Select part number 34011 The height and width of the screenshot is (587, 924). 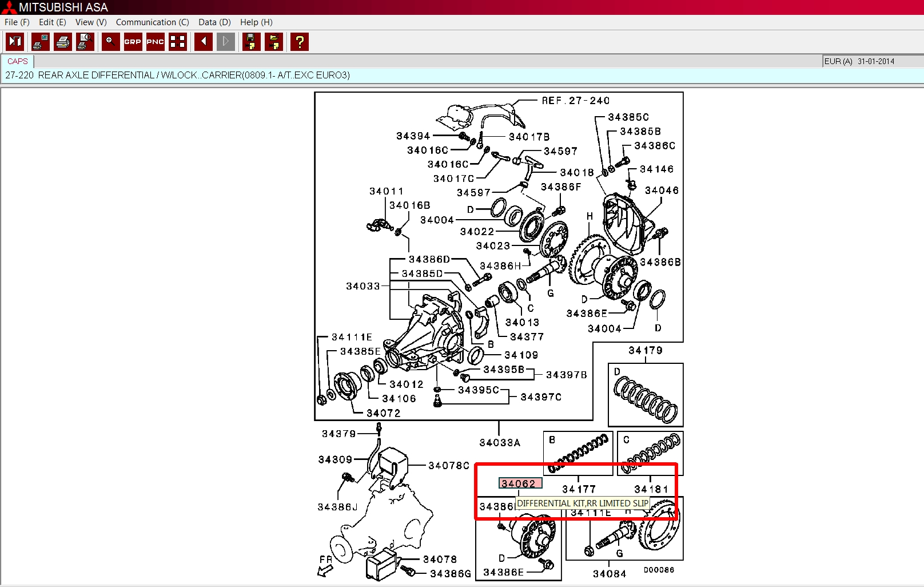pyautogui.click(x=387, y=191)
